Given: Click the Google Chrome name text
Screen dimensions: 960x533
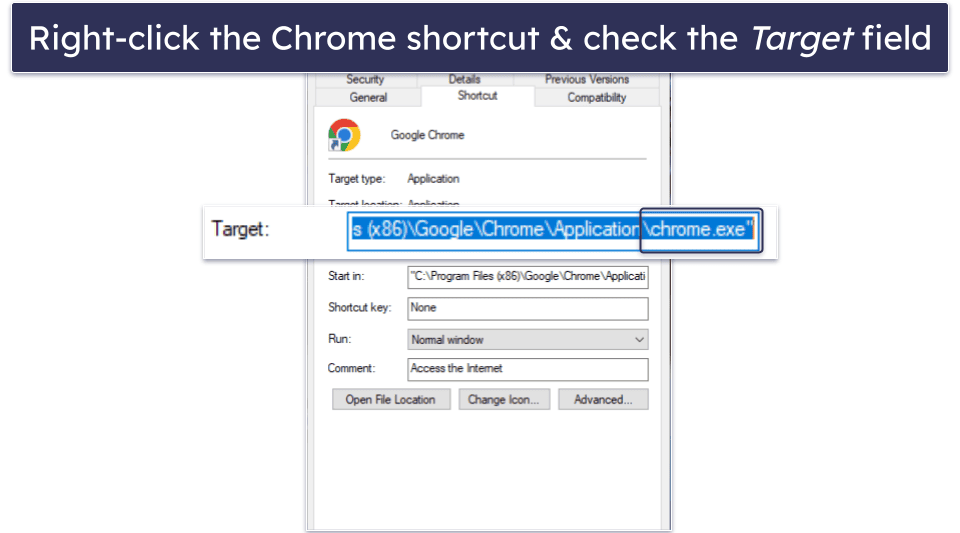Looking at the screenshot, I should [x=427, y=135].
